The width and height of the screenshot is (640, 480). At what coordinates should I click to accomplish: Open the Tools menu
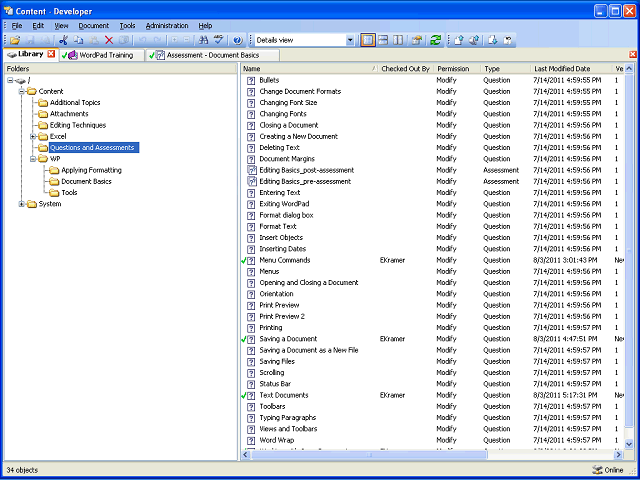click(127, 26)
